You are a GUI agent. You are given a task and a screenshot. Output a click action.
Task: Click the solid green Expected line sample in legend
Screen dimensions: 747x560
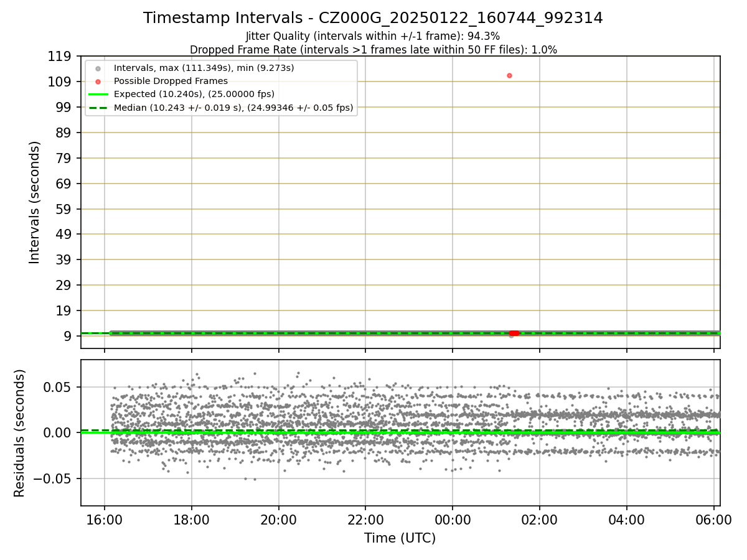point(98,95)
